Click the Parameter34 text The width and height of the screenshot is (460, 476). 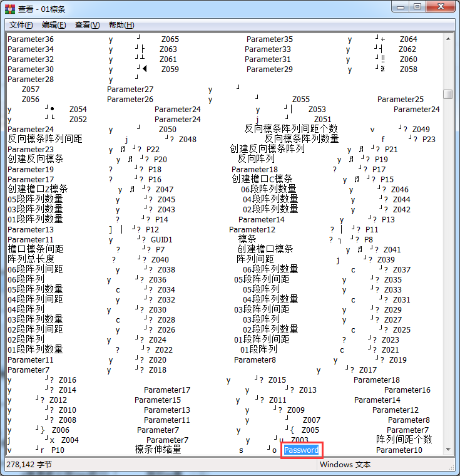pos(31,49)
